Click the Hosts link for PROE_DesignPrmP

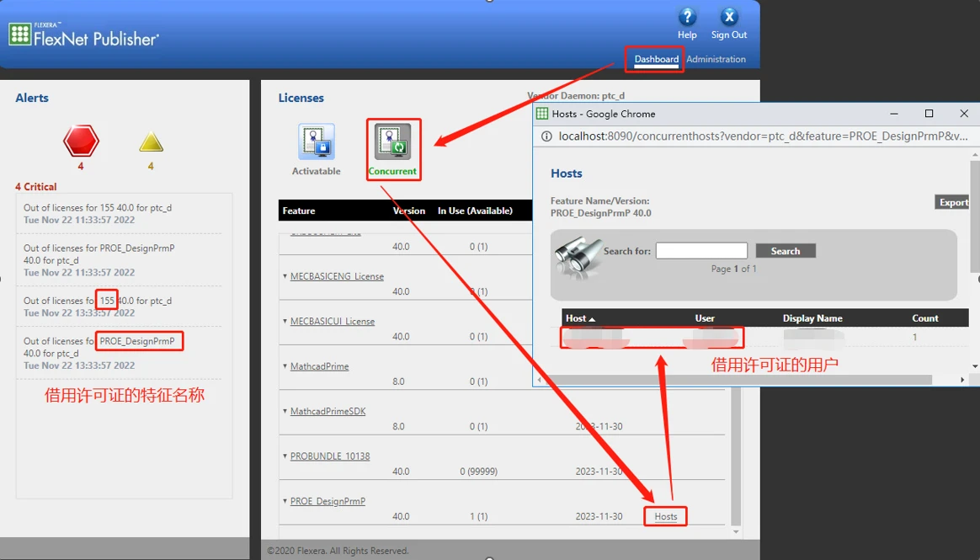pos(666,516)
